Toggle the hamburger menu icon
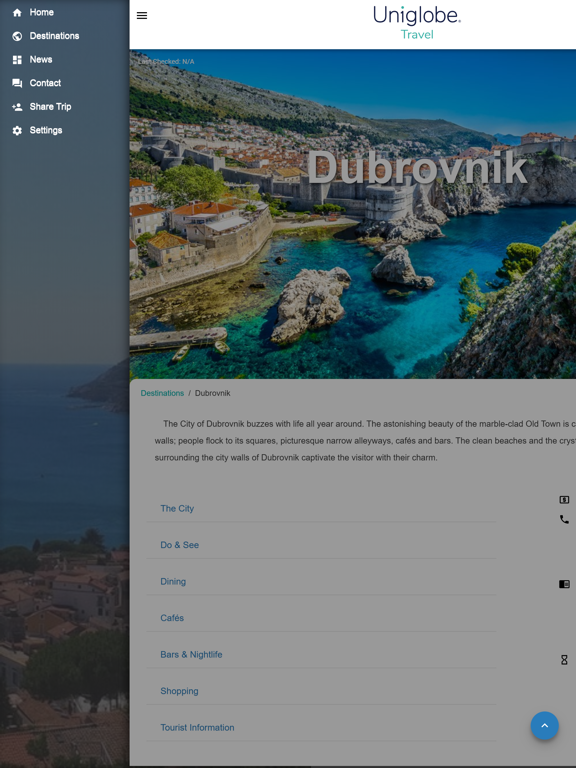 point(142,16)
